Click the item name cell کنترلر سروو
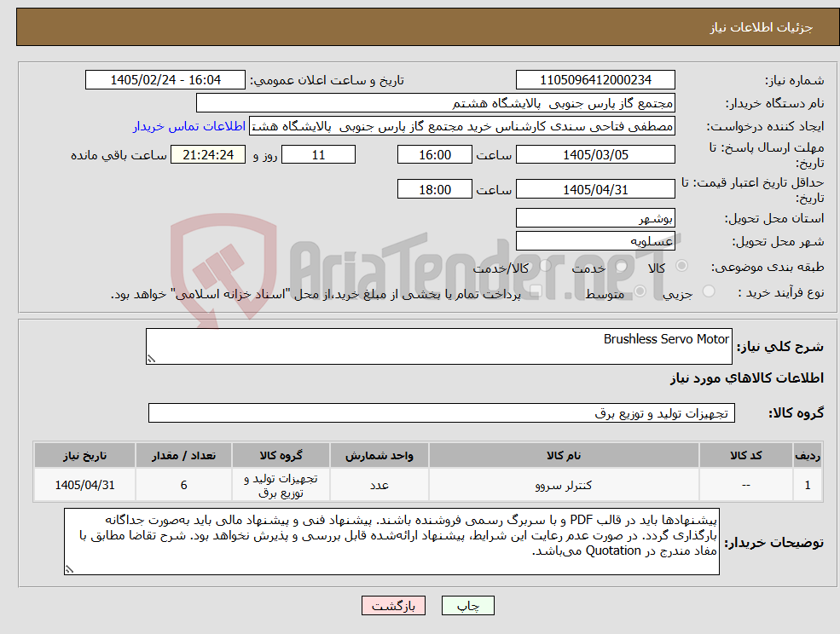 coord(564,485)
